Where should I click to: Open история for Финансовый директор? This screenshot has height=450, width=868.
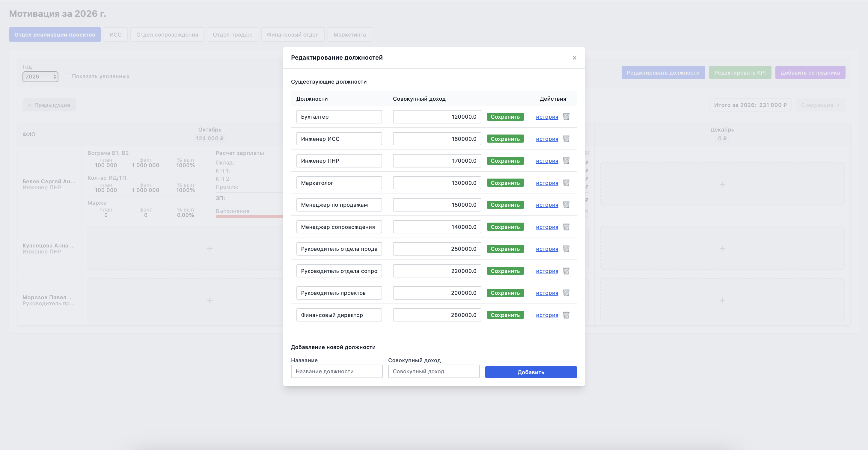tap(547, 315)
